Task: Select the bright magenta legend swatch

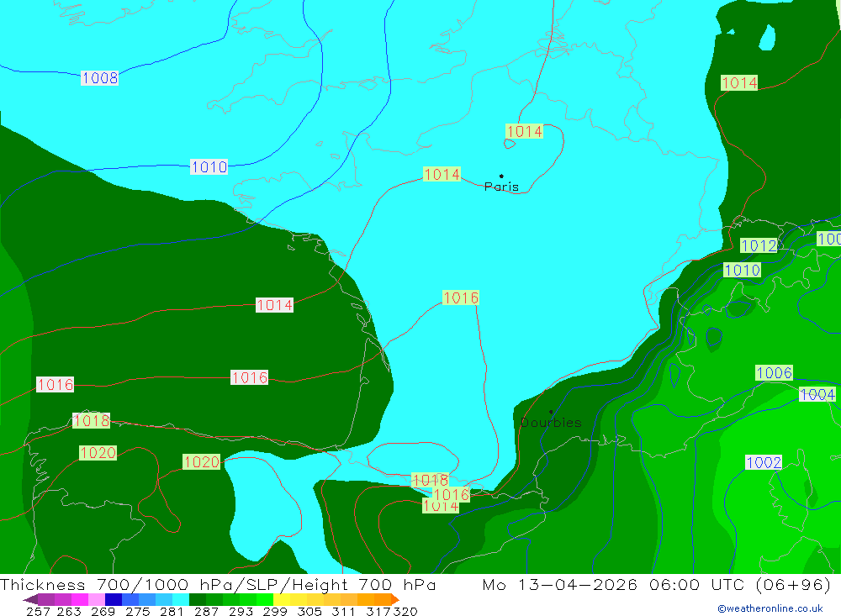Action: tap(80, 599)
